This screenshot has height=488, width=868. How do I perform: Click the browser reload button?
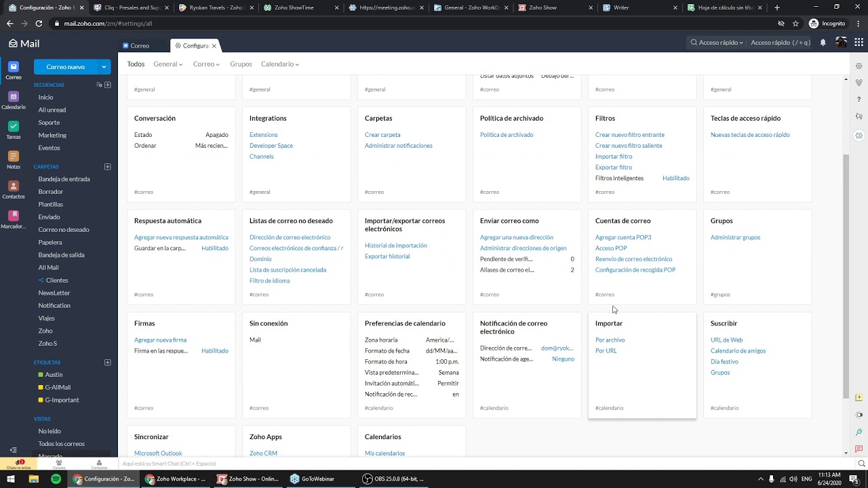click(39, 23)
